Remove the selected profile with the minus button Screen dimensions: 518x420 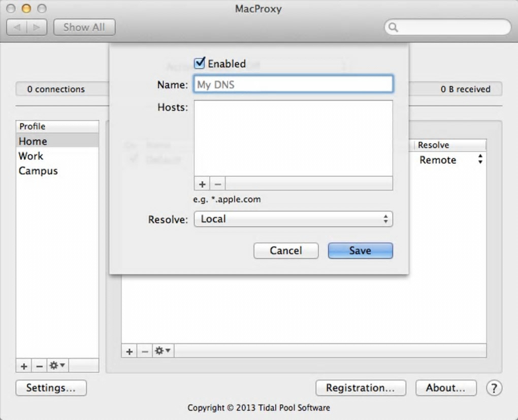pyautogui.click(x=39, y=366)
